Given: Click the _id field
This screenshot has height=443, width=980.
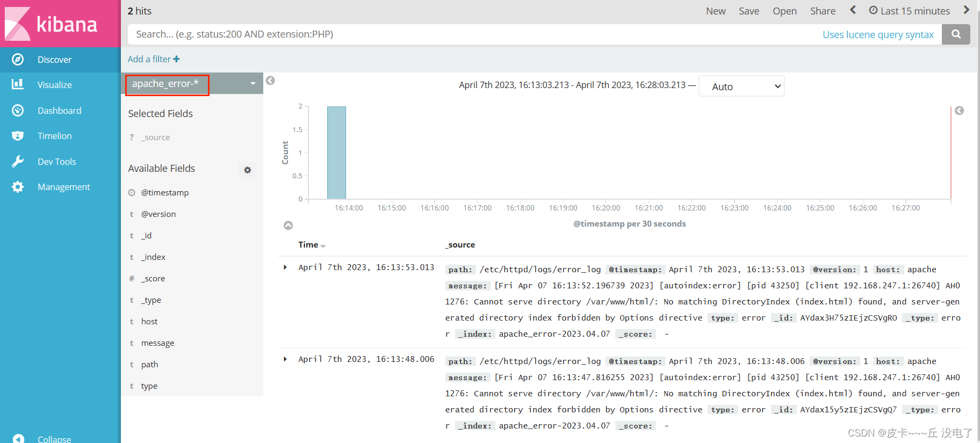Looking at the screenshot, I should tap(146, 236).
